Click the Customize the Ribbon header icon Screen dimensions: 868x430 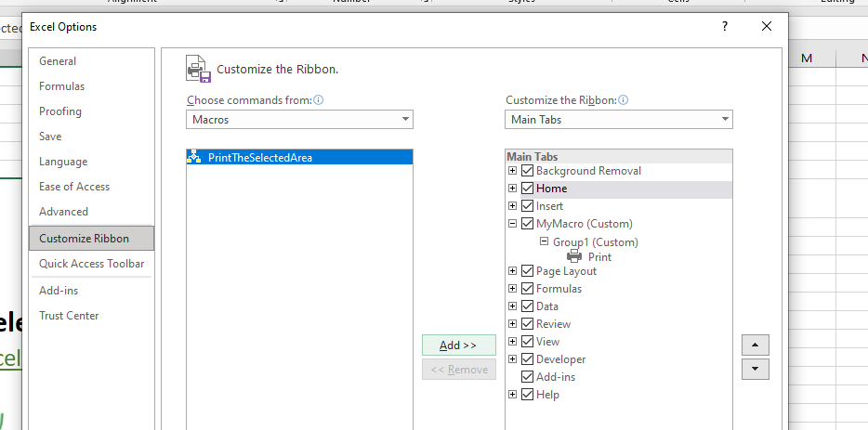coord(199,69)
